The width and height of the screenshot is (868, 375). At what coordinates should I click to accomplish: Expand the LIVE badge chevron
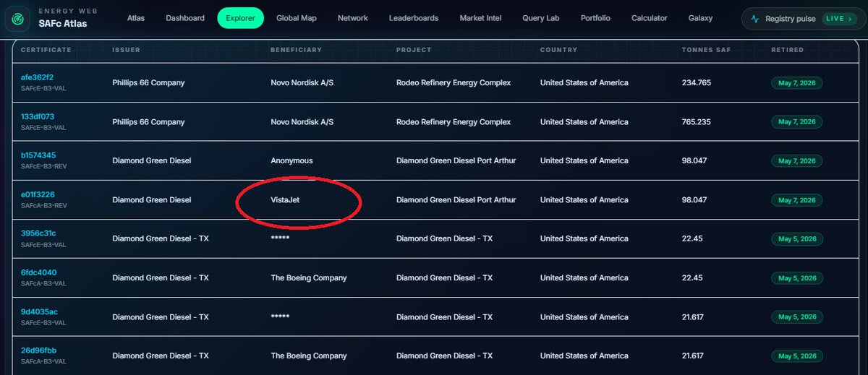click(850, 19)
